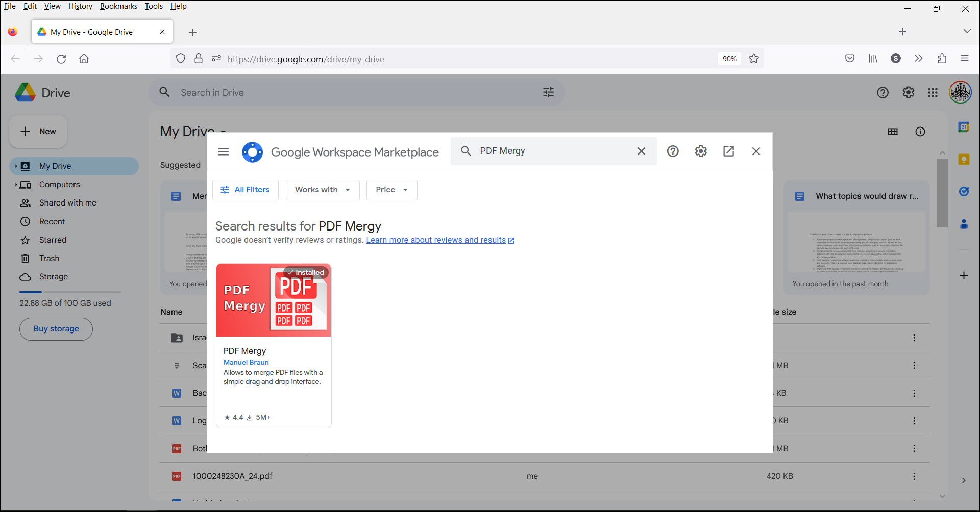The height and width of the screenshot is (512, 980).
Task: Open the Google account avatar
Action: coord(960,92)
